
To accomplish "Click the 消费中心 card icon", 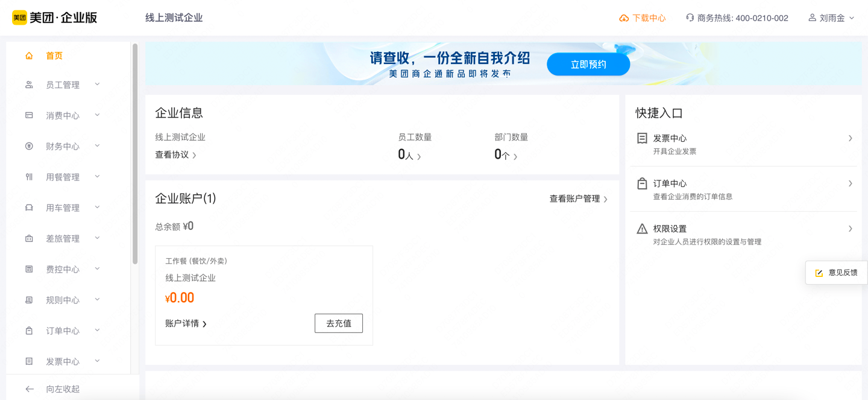I will (29, 115).
